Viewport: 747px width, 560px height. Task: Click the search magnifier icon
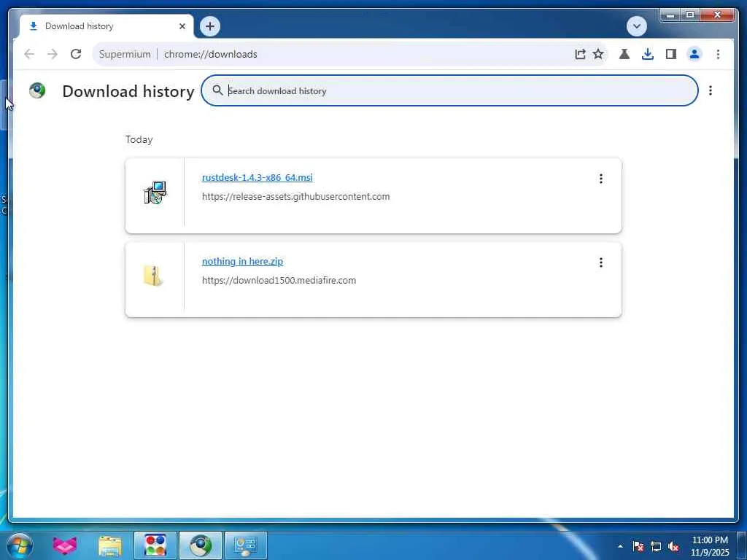coord(217,90)
